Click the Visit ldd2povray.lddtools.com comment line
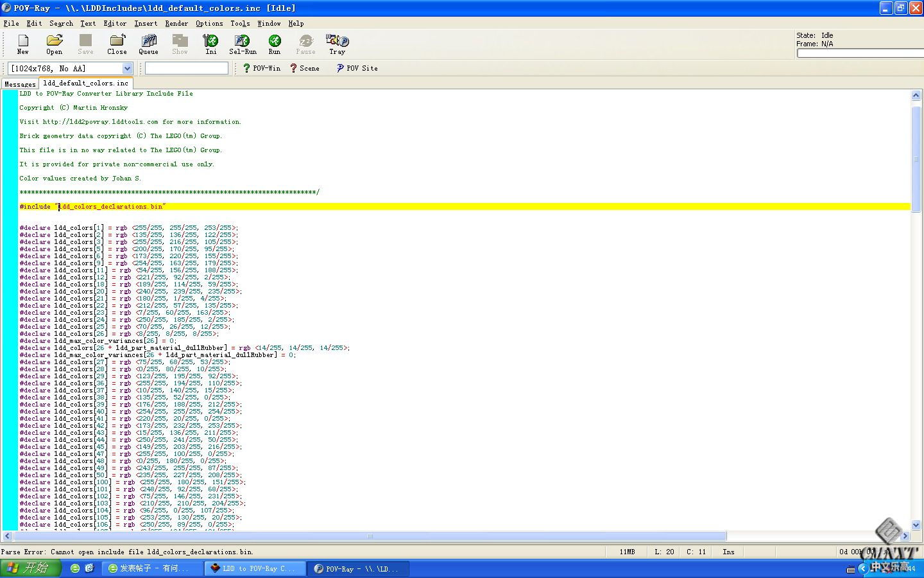The width and height of the screenshot is (924, 578). 130,122
